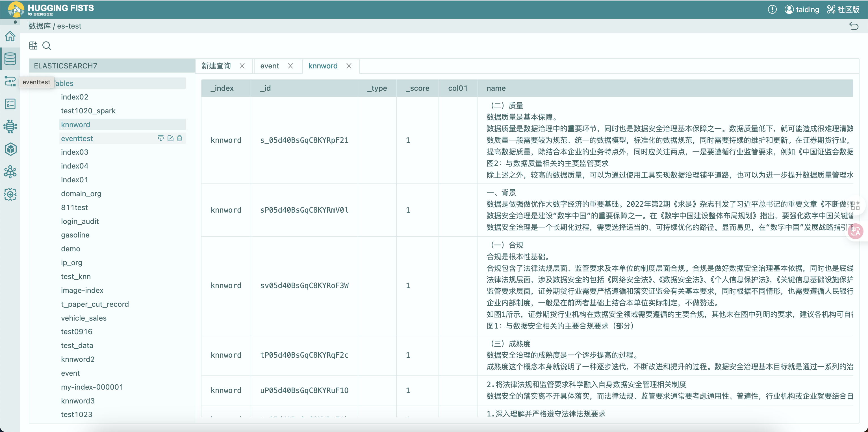Close the knnword tab

pyautogui.click(x=349, y=66)
